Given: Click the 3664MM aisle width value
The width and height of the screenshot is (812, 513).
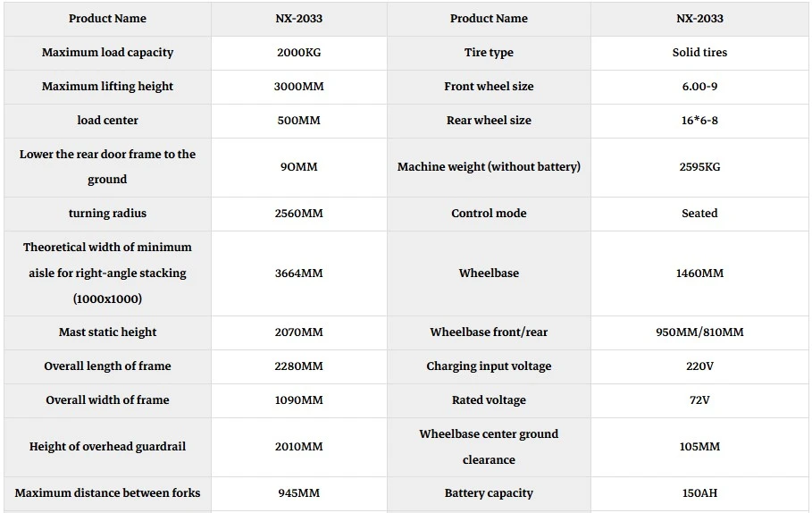Looking at the screenshot, I should [x=298, y=273].
